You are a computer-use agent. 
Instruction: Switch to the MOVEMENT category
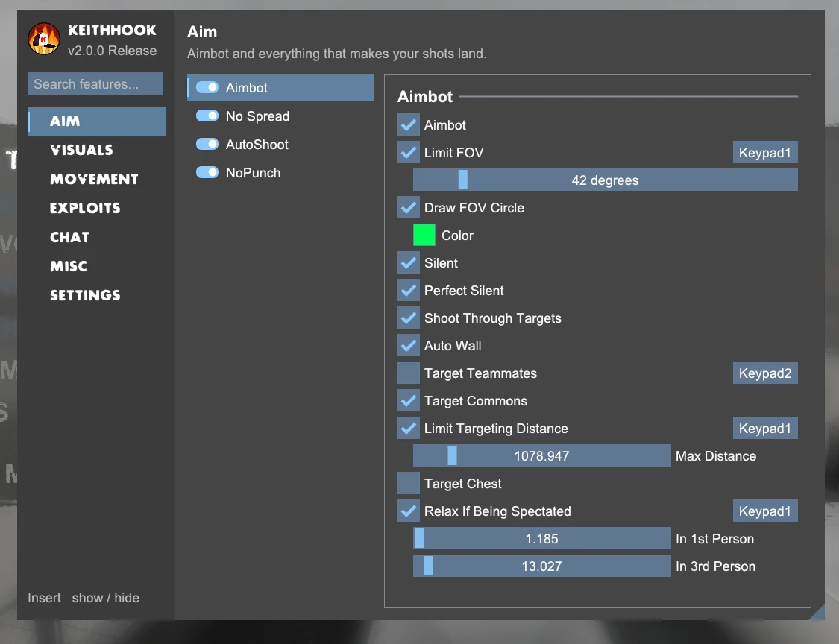(x=94, y=179)
